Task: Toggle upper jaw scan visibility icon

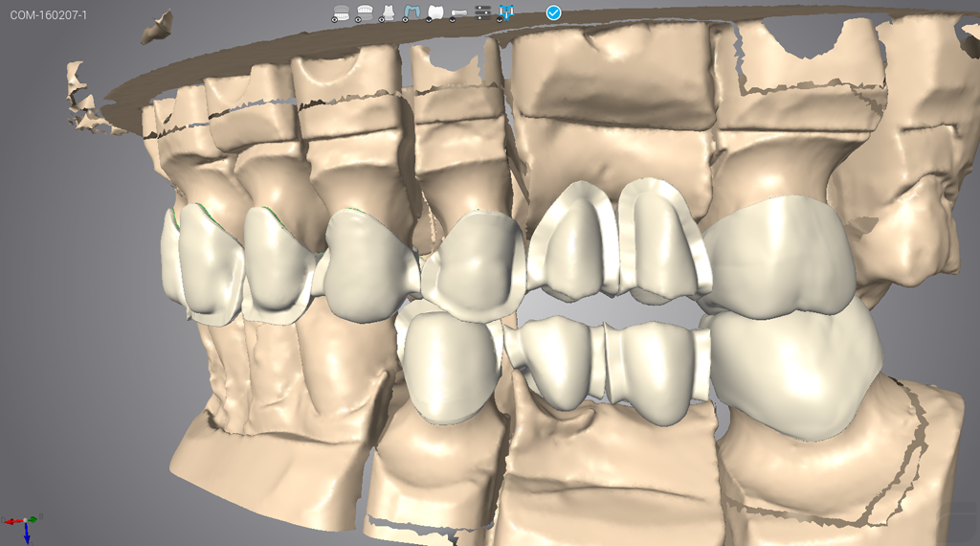Action: tap(365, 12)
